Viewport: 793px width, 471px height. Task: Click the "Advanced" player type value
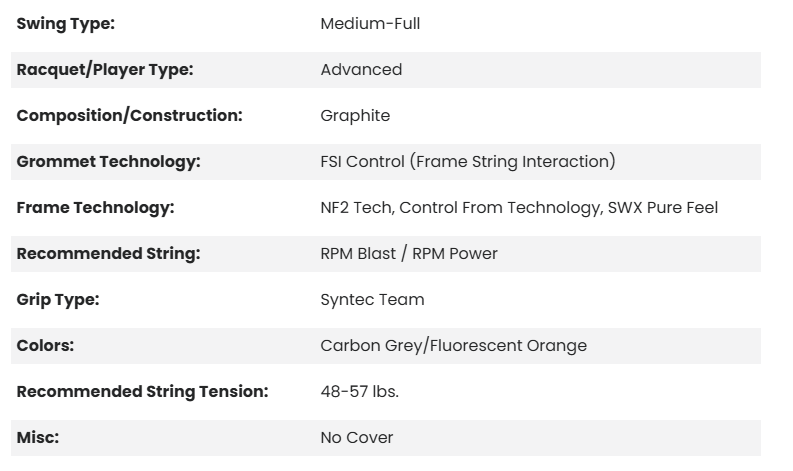click(361, 70)
